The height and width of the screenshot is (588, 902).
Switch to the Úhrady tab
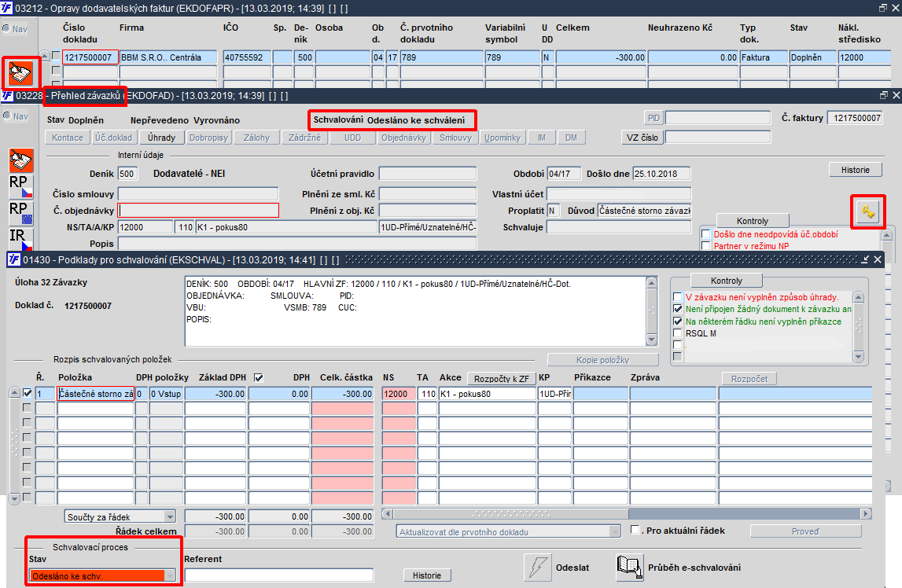click(x=162, y=138)
